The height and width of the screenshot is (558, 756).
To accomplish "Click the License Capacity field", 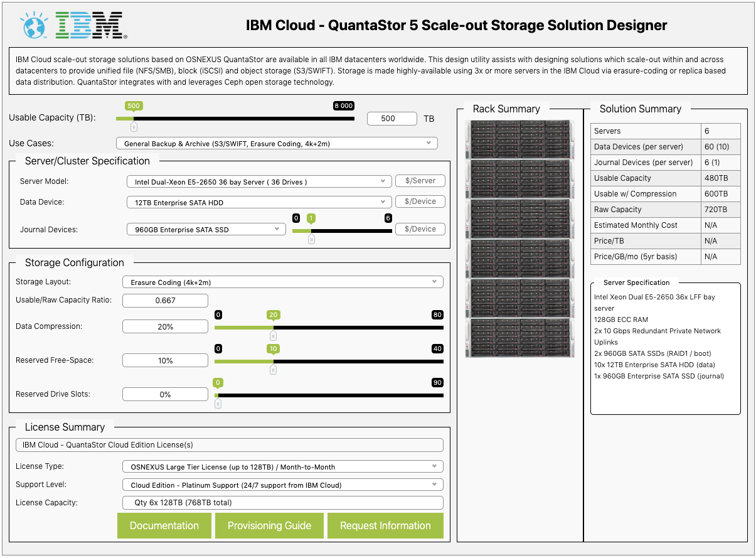I will [x=282, y=503].
